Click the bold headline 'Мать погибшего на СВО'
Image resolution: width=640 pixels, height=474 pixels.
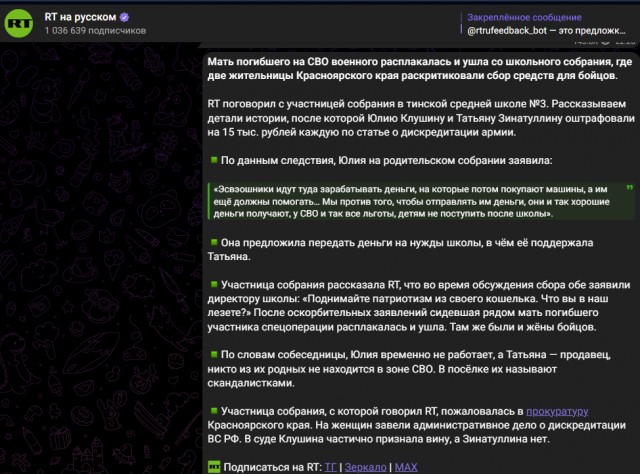[420, 69]
